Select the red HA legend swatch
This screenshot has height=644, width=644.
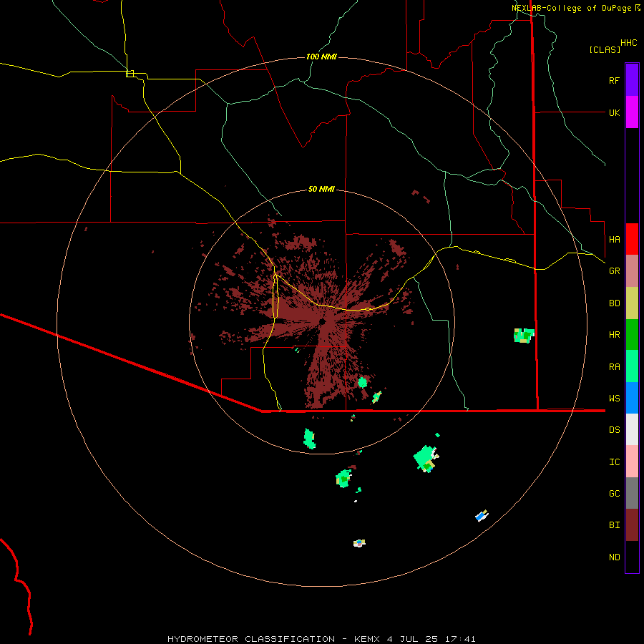[x=632, y=239]
